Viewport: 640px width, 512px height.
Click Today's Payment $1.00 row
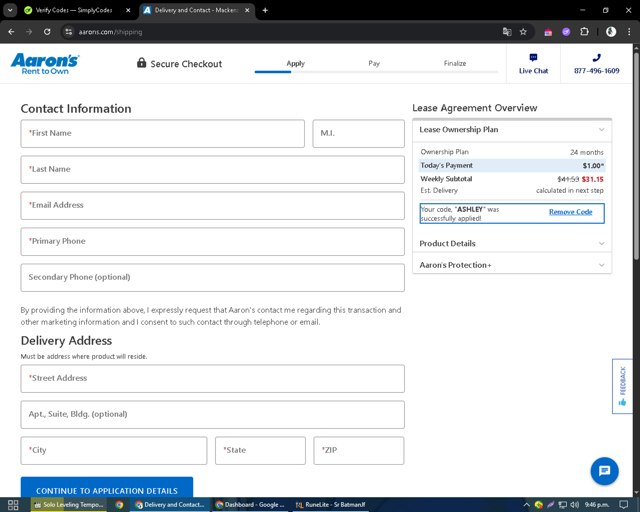[x=512, y=165]
